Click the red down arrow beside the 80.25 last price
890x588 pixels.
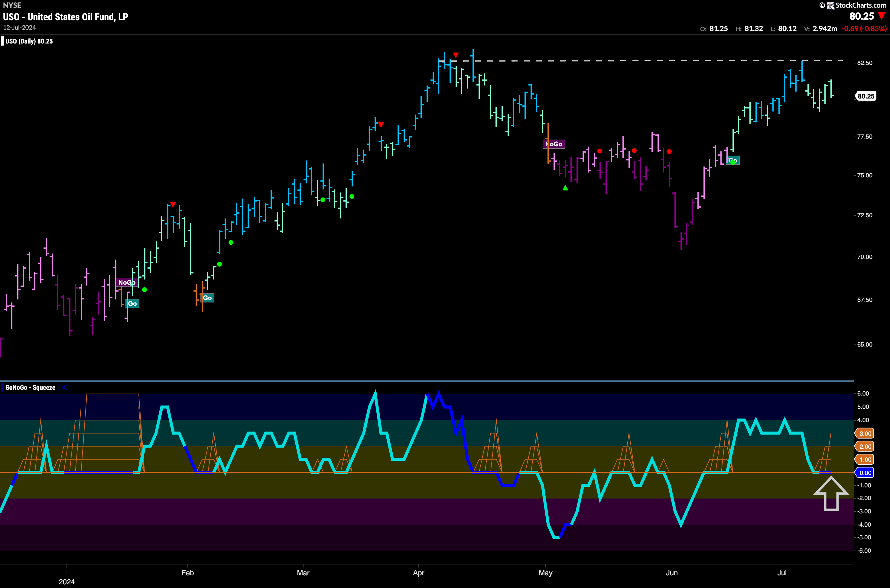click(x=881, y=16)
